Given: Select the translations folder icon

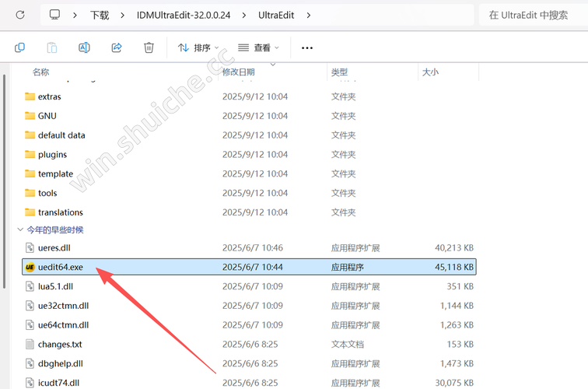Looking at the screenshot, I should [30, 212].
